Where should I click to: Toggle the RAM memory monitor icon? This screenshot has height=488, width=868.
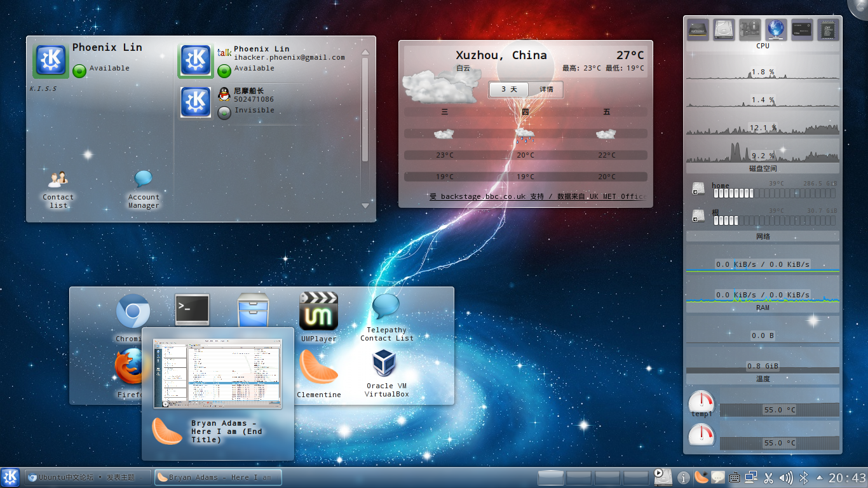coord(802,29)
